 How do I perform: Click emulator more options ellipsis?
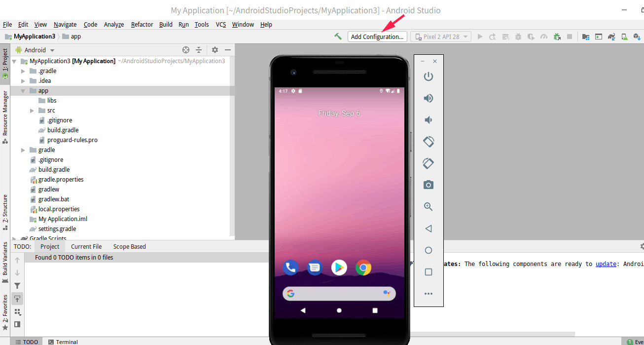click(x=429, y=294)
